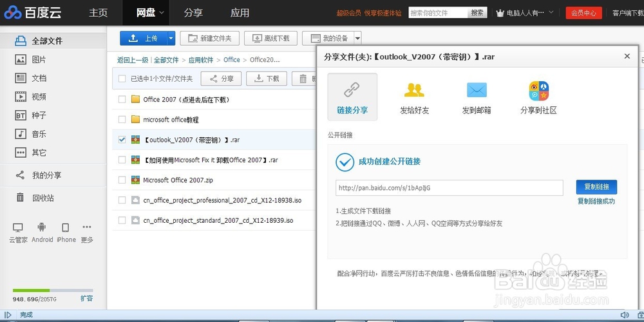This screenshot has width=644, height=322.
Task: Click the 新建文件夹 button
Action: click(210, 38)
